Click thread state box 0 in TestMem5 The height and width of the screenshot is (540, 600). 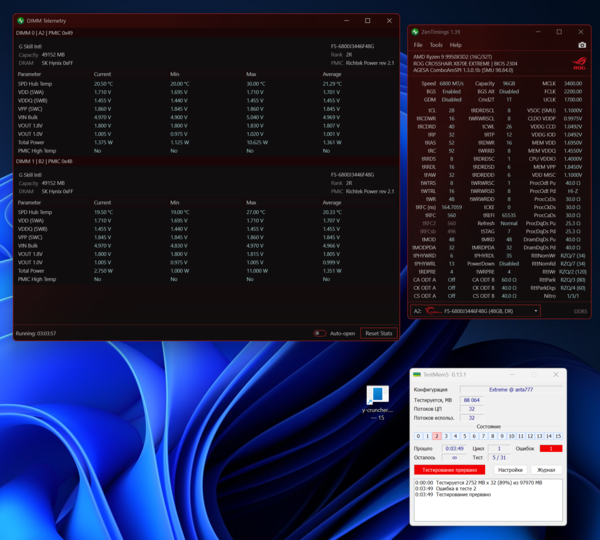pos(418,436)
